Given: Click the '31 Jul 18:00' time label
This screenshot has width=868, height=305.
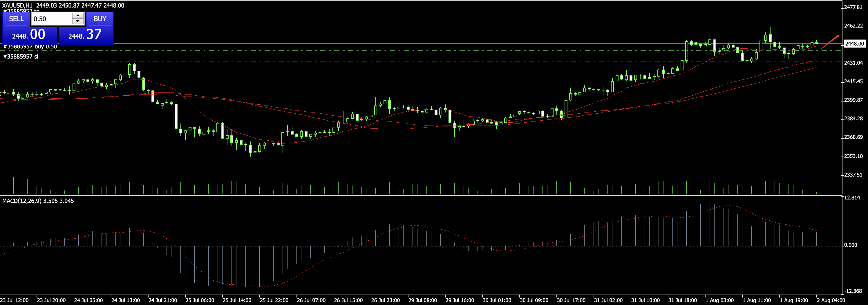Looking at the screenshot, I should (x=682, y=300).
